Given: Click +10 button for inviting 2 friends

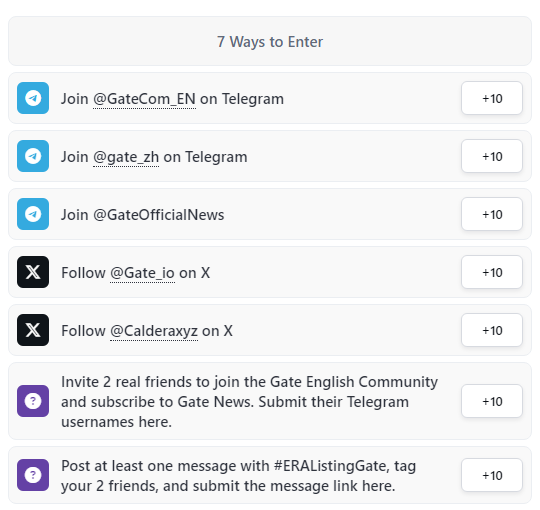Looking at the screenshot, I should [x=492, y=401].
